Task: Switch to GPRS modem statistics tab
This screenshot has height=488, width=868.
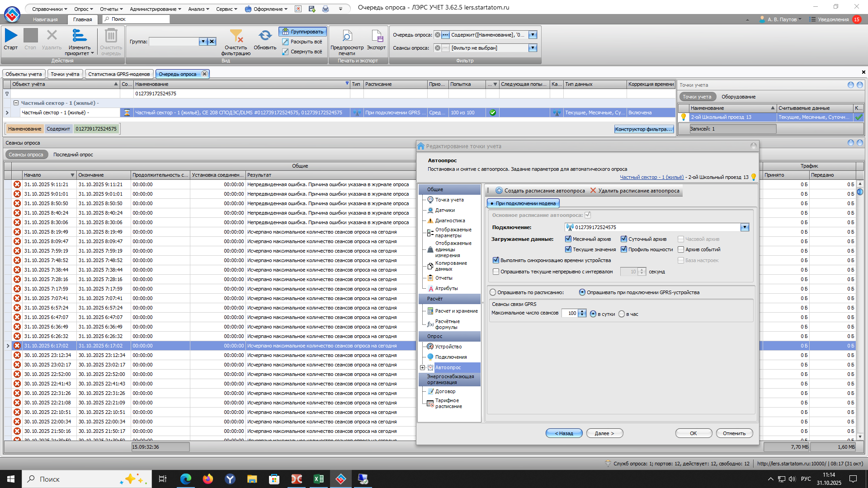Action: point(119,74)
